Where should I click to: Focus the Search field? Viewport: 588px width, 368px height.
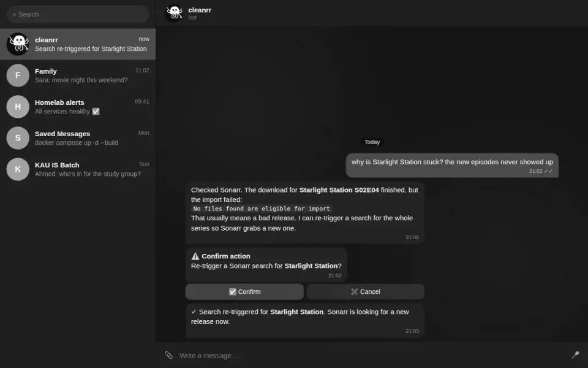[x=78, y=14]
